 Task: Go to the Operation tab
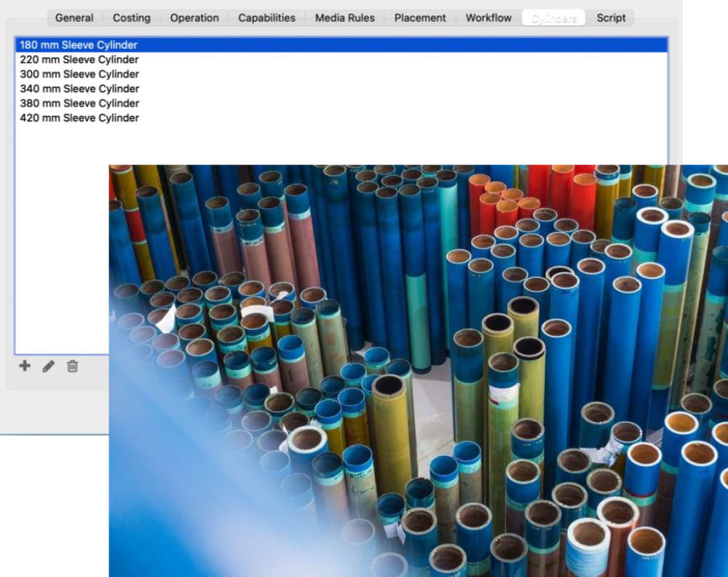click(x=194, y=17)
